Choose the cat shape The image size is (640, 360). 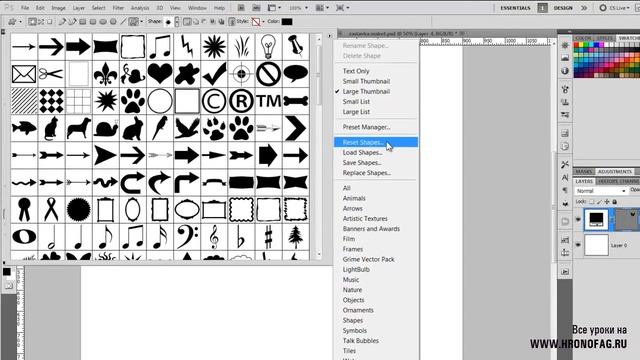pyautogui.click(x=51, y=128)
